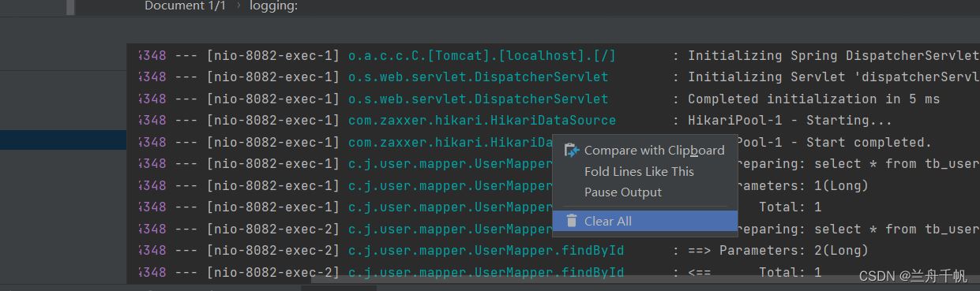
Task: Click 'Initializing Spring DispatcherServlet' log message
Action: 834,55
